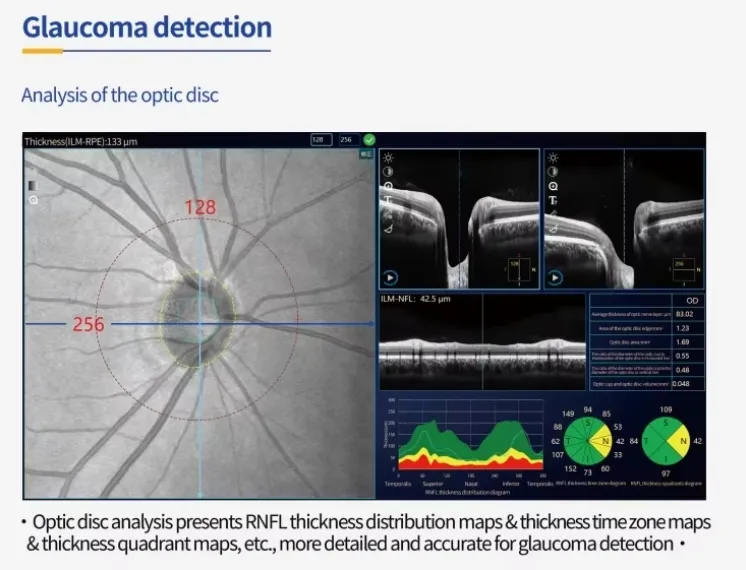
Task: Click Superior axis label under chart
Action: point(432,484)
